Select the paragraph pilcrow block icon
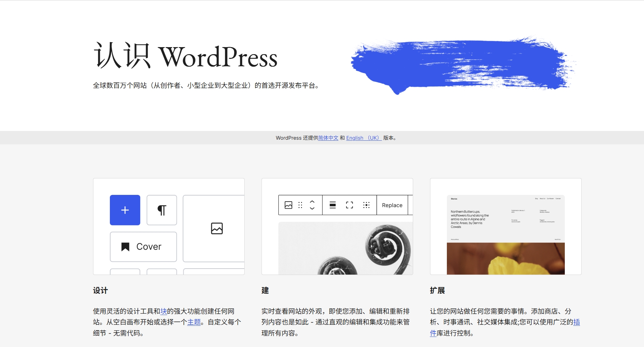The width and height of the screenshot is (644, 347). [162, 210]
